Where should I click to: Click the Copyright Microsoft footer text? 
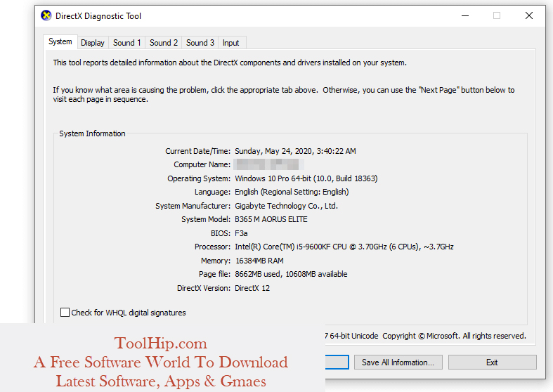point(454,336)
